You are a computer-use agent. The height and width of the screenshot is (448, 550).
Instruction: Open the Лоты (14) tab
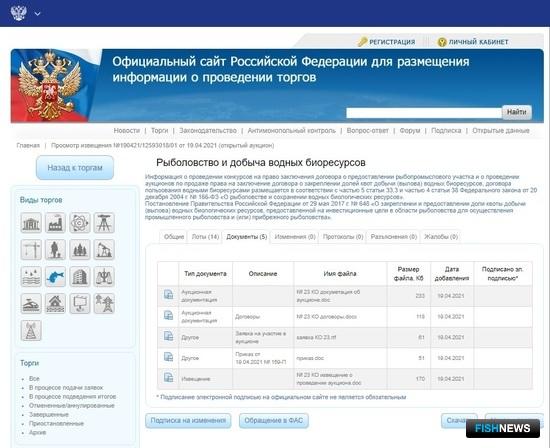point(205,237)
